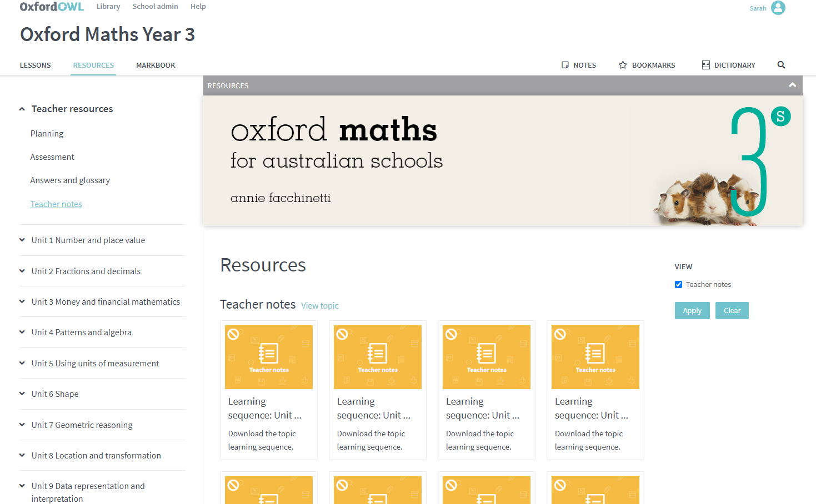Collapse the Resources banner with the up arrow
This screenshot has width=816, height=504.
pyautogui.click(x=793, y=85)
